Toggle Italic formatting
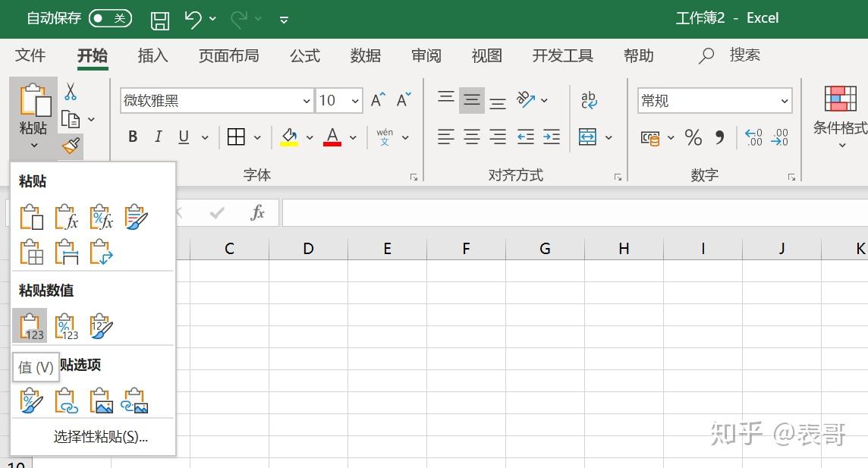This screenshot has width=868, height=468. coord(158,137)
